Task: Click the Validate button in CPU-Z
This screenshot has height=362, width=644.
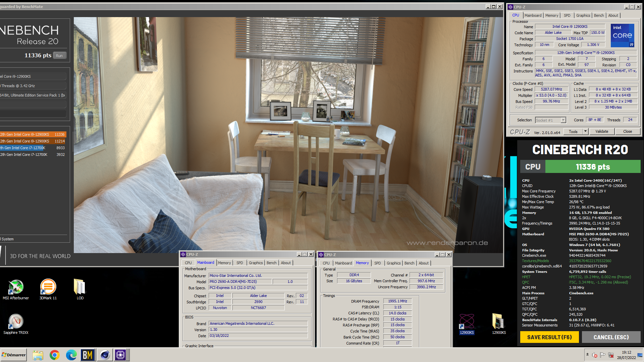Action: pos(602,131)
